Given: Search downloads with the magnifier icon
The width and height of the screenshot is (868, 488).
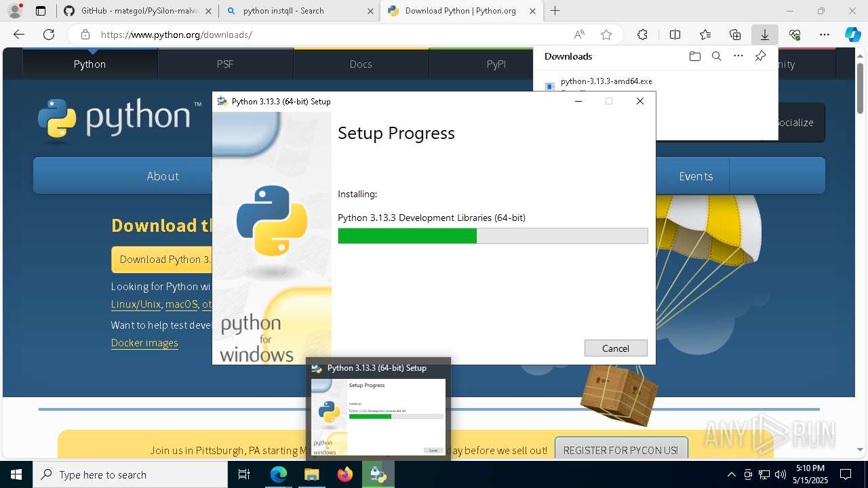Looking at the screenshot, I should [716, 56].
